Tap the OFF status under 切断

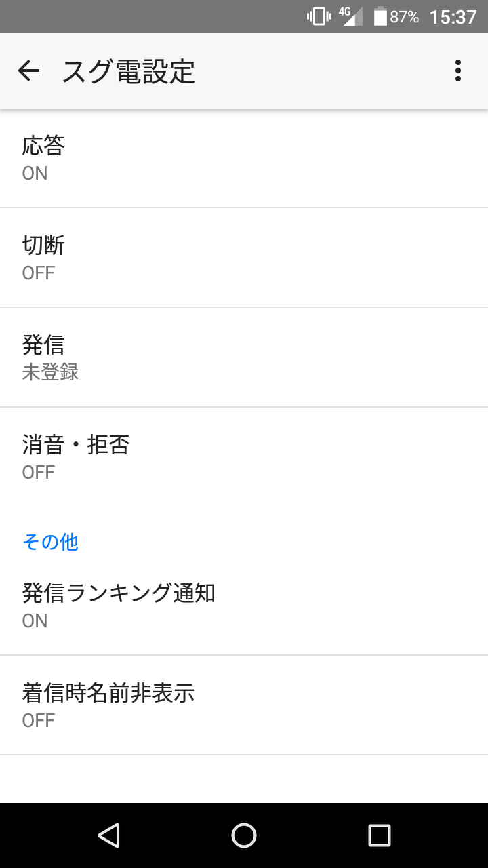[39, 273]
